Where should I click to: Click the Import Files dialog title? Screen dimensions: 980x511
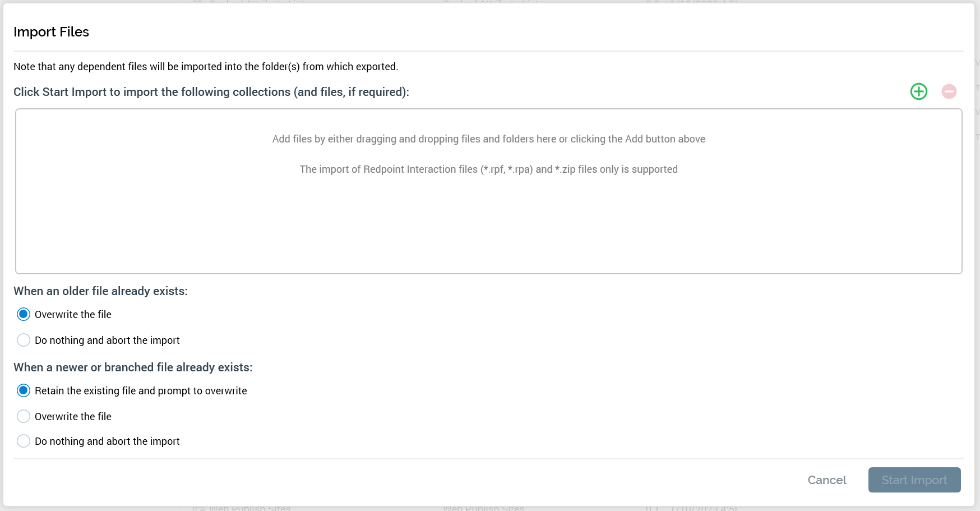[51, 32]
